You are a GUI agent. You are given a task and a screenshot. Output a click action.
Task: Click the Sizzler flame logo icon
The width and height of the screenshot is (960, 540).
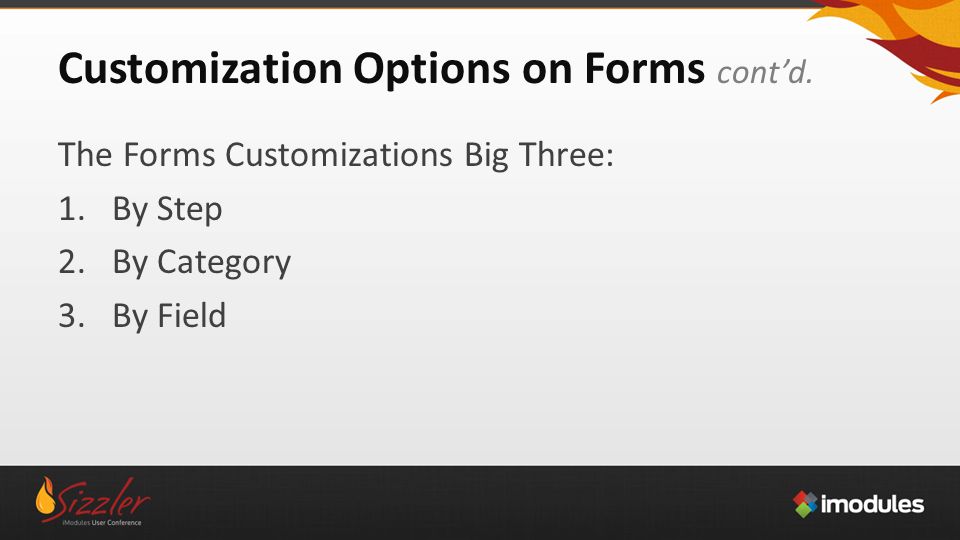(45, 497)
